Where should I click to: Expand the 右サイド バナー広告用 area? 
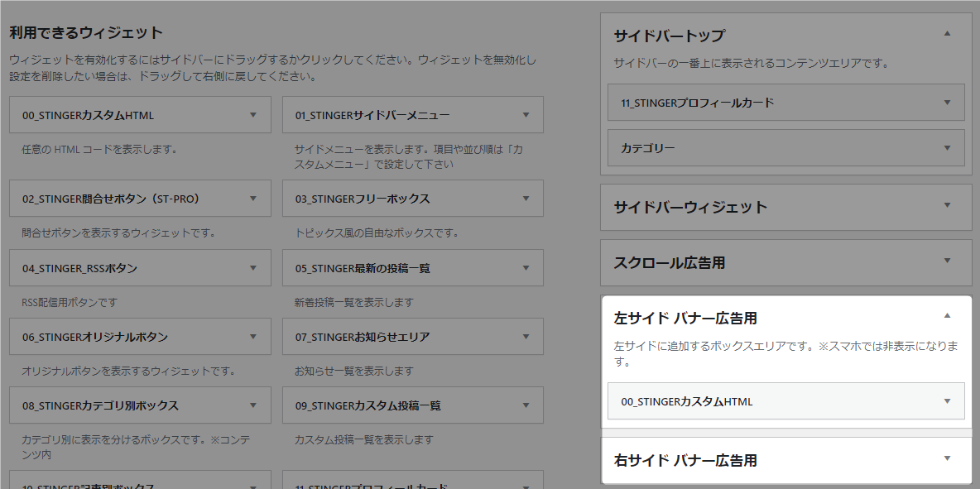(x=947, y=459)
